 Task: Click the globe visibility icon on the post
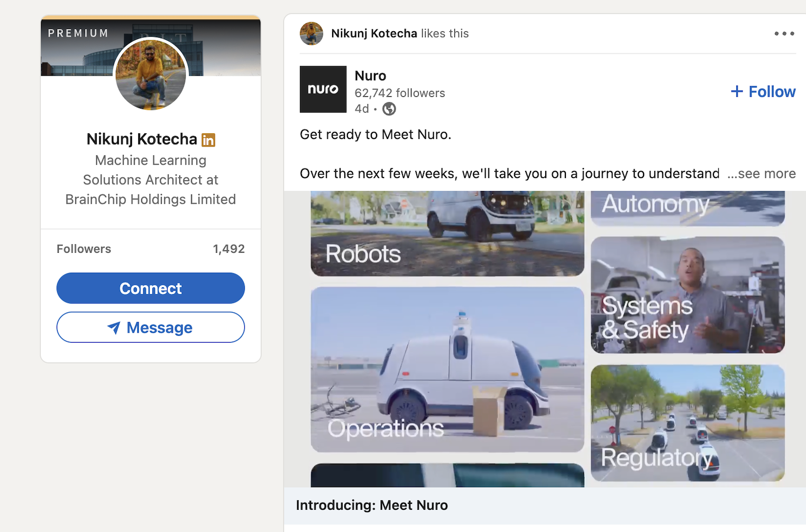coord(389,109)
